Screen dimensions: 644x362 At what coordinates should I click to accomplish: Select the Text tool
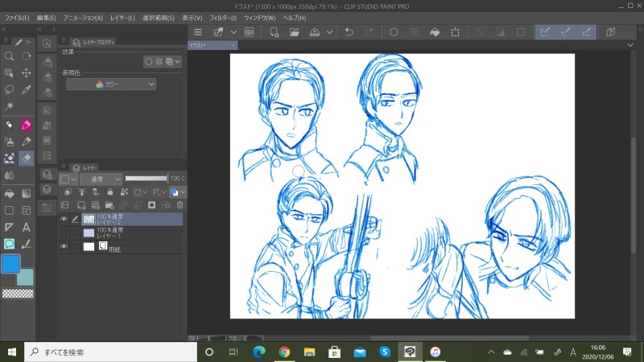27,228
